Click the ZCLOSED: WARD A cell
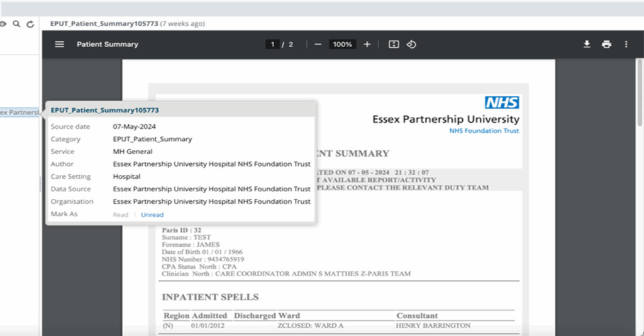This screenshot has width=644, height=336. (x=311, y=325)
